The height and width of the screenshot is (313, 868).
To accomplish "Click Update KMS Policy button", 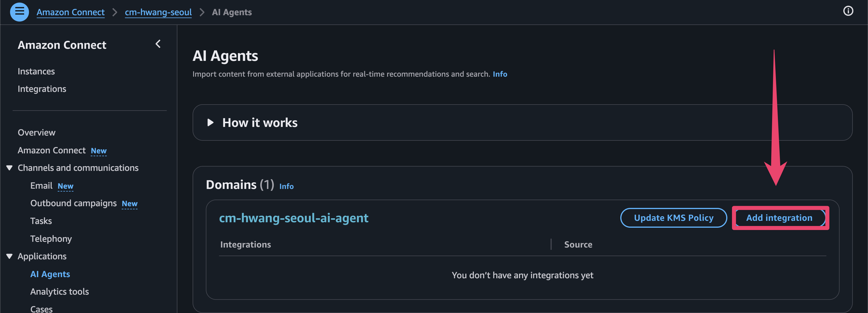I will point(673,218).
